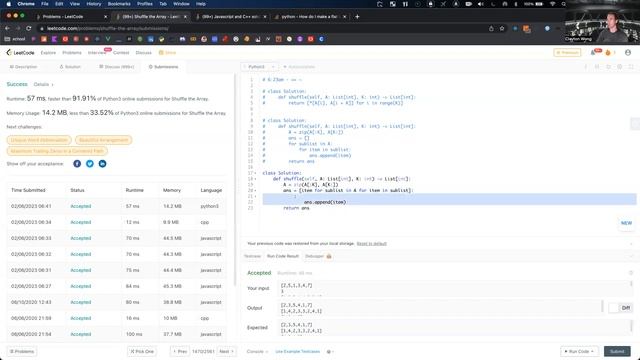Open editor settings gear icon
The width and height of the screenshot is (640, 360).
[x=620, y=67]
